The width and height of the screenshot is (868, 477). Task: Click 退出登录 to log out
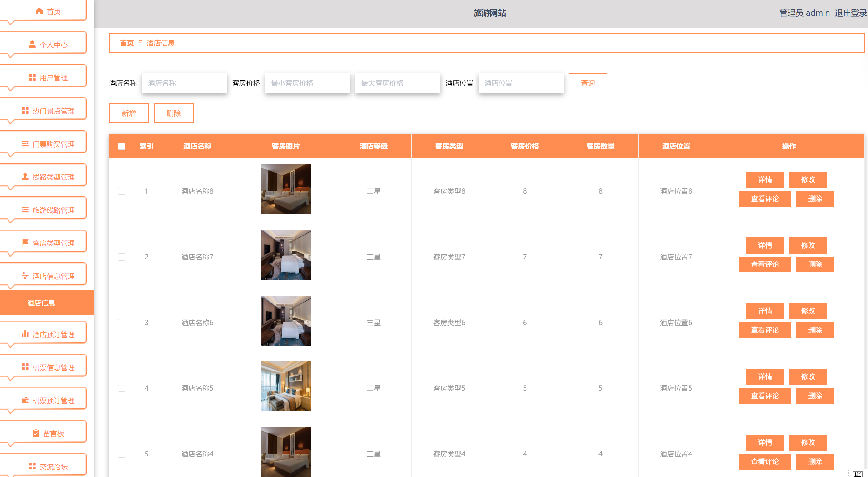pyautogui.click(x=851, y=13)
